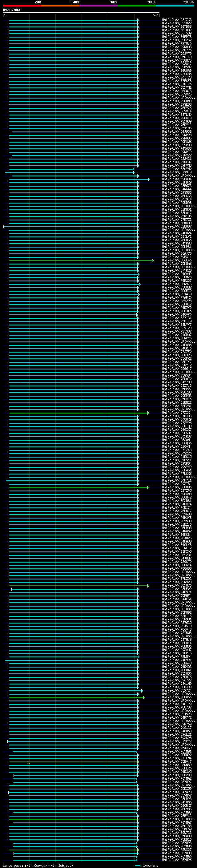Select hit label UniRef100_B2B837

[177, 226]
